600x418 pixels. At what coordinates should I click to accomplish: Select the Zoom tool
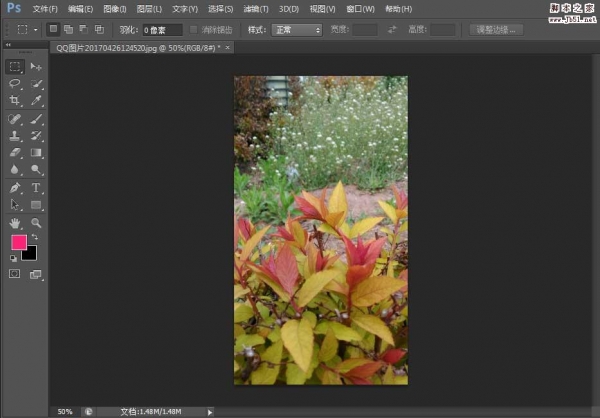pyautogui.click(x=36, y=223)
